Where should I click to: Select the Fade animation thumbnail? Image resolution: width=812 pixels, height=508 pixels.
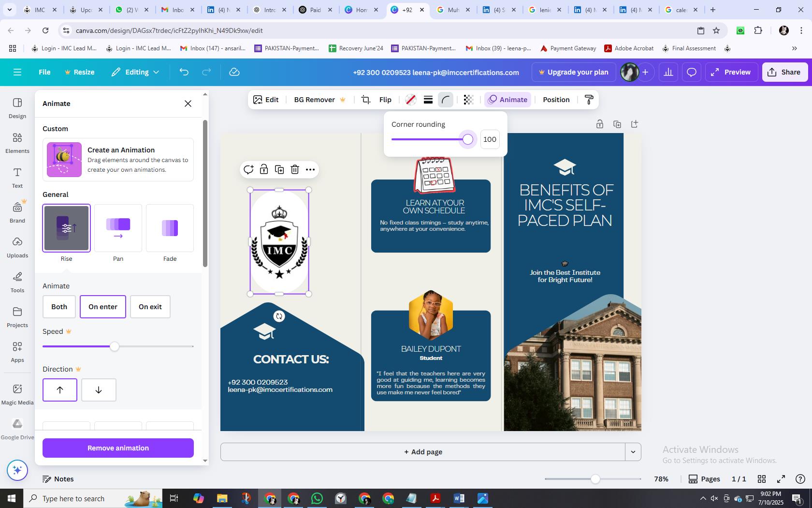(x=170, y=228)
